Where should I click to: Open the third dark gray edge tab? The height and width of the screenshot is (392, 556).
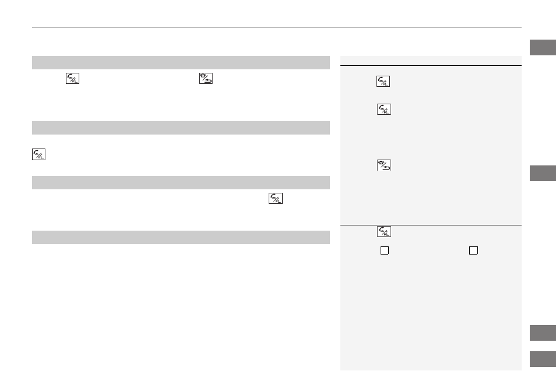pyautogui.click(x=543, y=333)
